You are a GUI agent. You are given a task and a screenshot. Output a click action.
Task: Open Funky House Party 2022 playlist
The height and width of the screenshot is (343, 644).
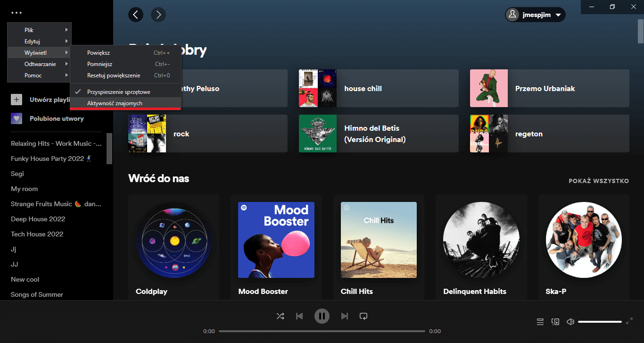pyautogui.click(x=51, y=159)
